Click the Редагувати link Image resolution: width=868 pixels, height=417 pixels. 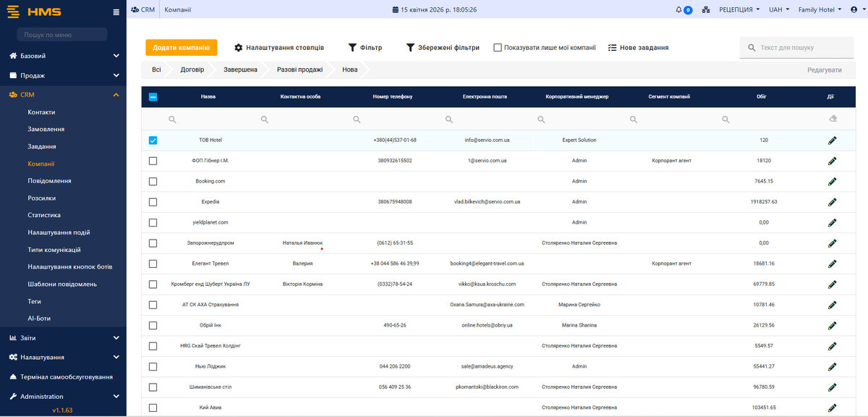[825, 69]
